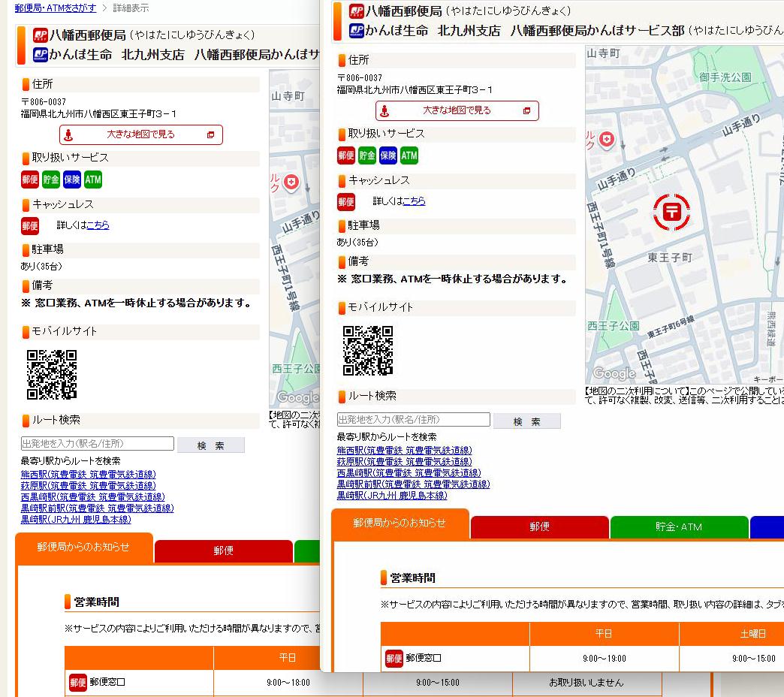Click the 西王子公園 label on the right map
The height and width of the screenshot is (697, 784).
[x=613, y=326]
